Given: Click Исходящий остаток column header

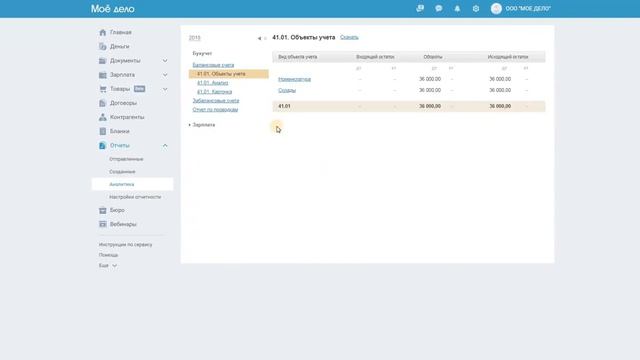Looking at the screenshot, I should (x=508, y=57).
